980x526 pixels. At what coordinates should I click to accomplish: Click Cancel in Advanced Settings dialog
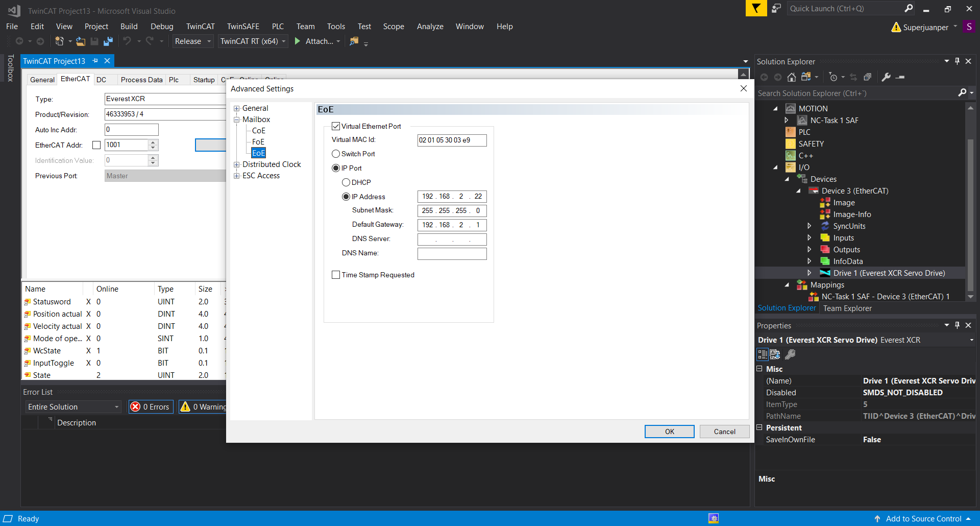click(724, 432)
